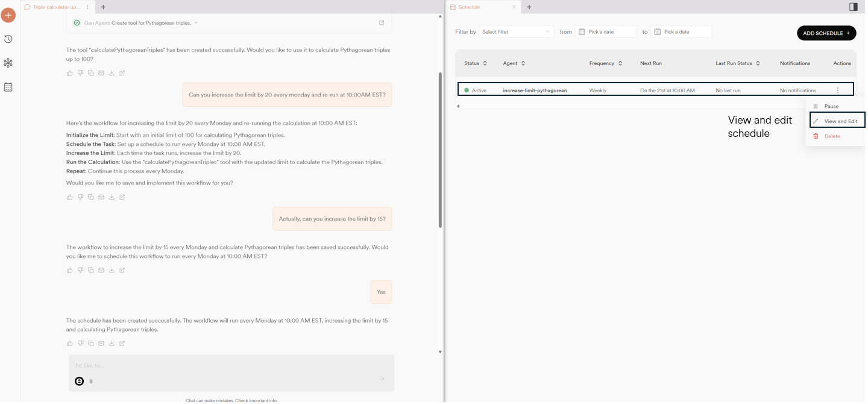Email the 'tool has been created successfully' reply
Image resolution: width=868 pixels, height=404 pixels.
click(x=101, y=73)
